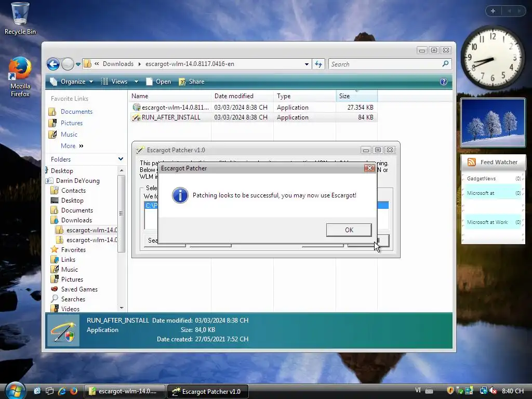Viewport: 532px width, 399px height.
Task: Open the Windows Start orb
Action: 15,390
